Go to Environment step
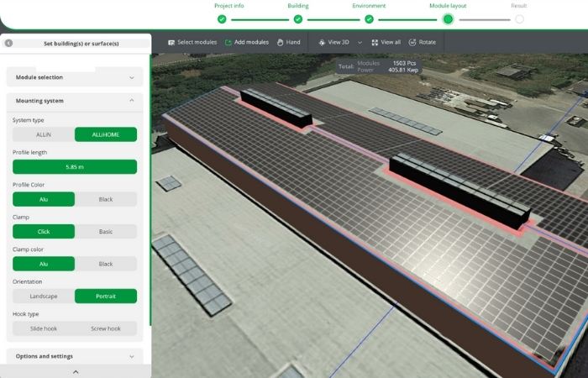The width and height of the screenshot is (588, 378). coord(369,6)
